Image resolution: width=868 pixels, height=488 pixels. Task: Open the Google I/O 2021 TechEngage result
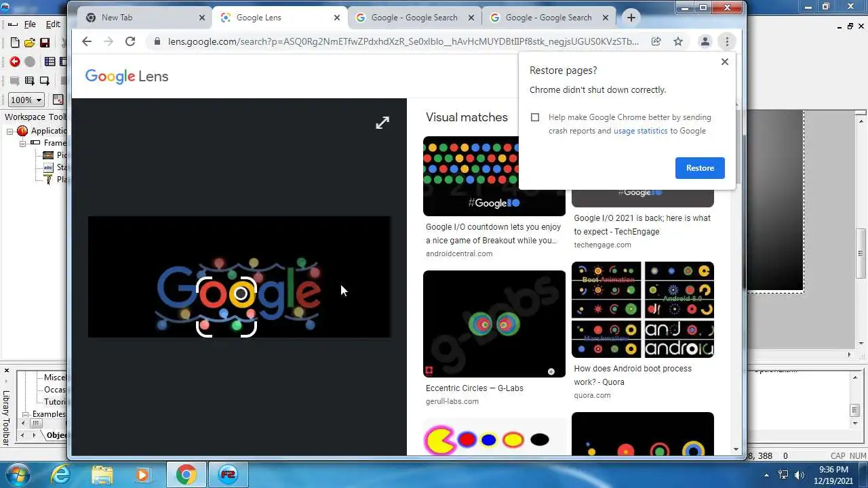click(x=642, y=224)
